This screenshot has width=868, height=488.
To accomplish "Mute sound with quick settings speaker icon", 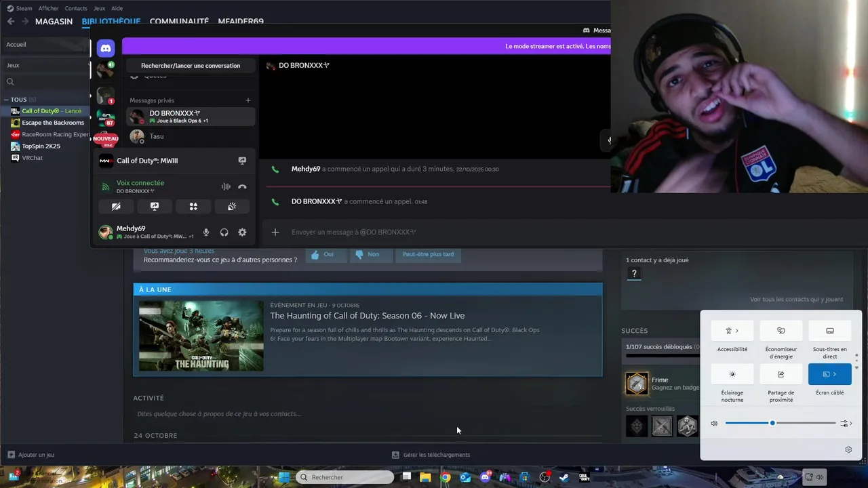I will pos(714,423).
